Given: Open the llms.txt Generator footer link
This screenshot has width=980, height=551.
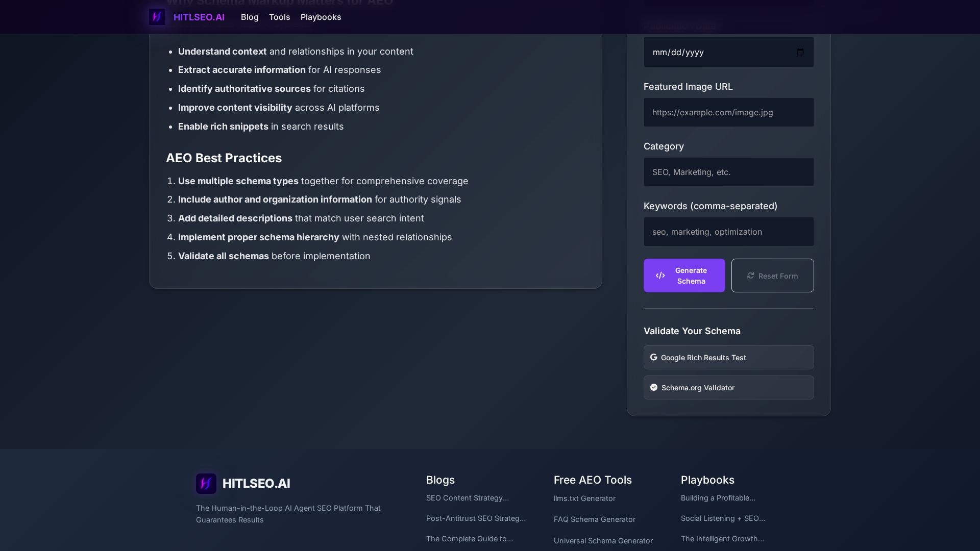Looking at the screenshot, I should 584,498.
